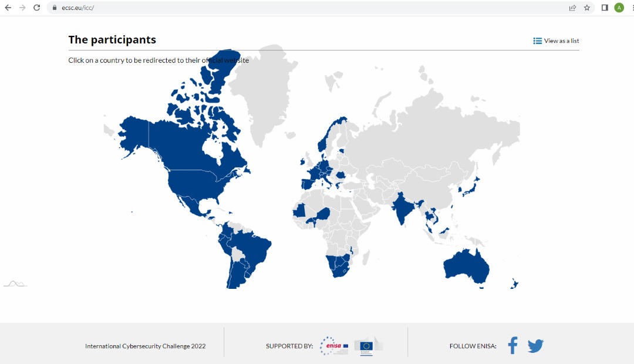Open the share page icon
Image resolution: width=634 pixels, height=364 pixels.
click(x=572, y=8)
